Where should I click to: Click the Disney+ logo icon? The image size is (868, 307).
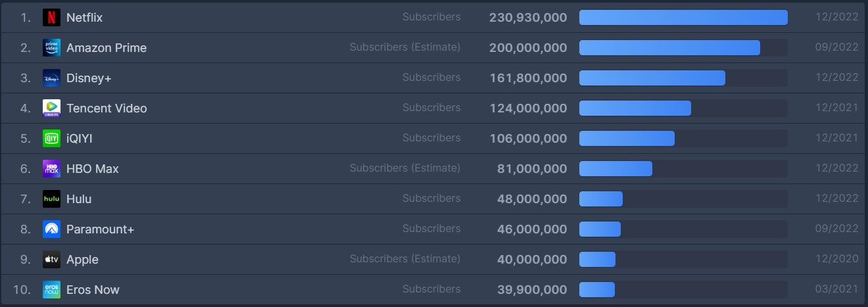click(x=51, y=78)
